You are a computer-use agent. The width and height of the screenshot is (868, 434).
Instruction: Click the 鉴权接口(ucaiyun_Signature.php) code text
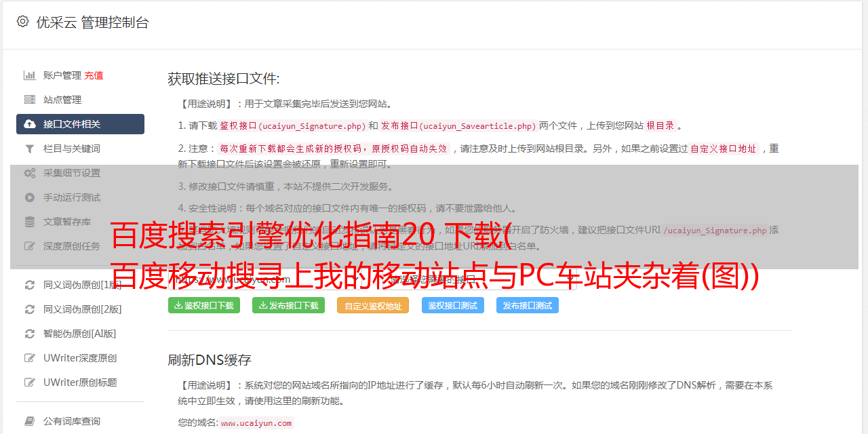tap(292, 125)
